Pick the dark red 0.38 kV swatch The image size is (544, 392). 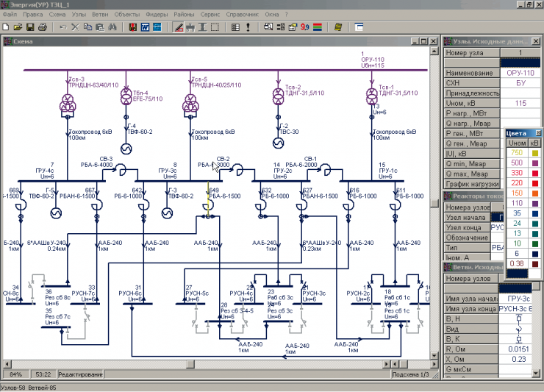coord(535,264)
